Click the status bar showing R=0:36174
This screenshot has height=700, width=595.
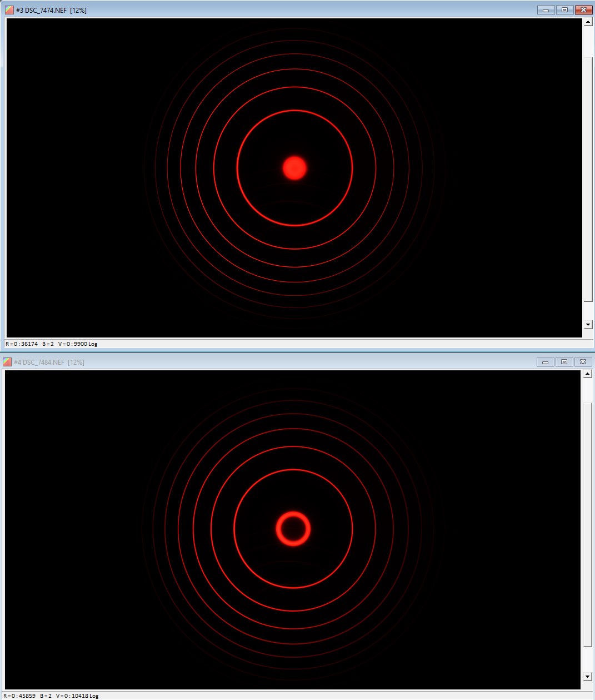[52, 344]
